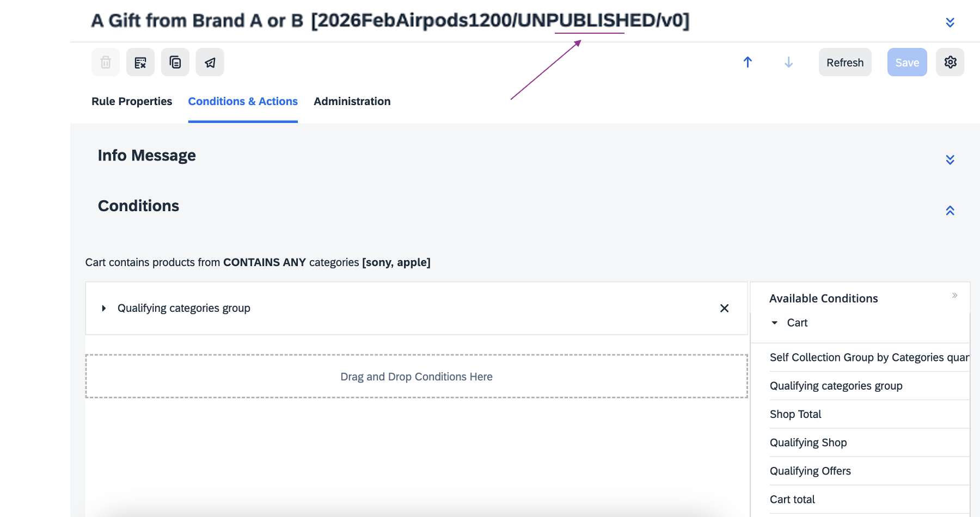Click the down arrow navigation icon
Image resolution: width=980 pixels, height=517 pixels.
(x=788, y=63)
